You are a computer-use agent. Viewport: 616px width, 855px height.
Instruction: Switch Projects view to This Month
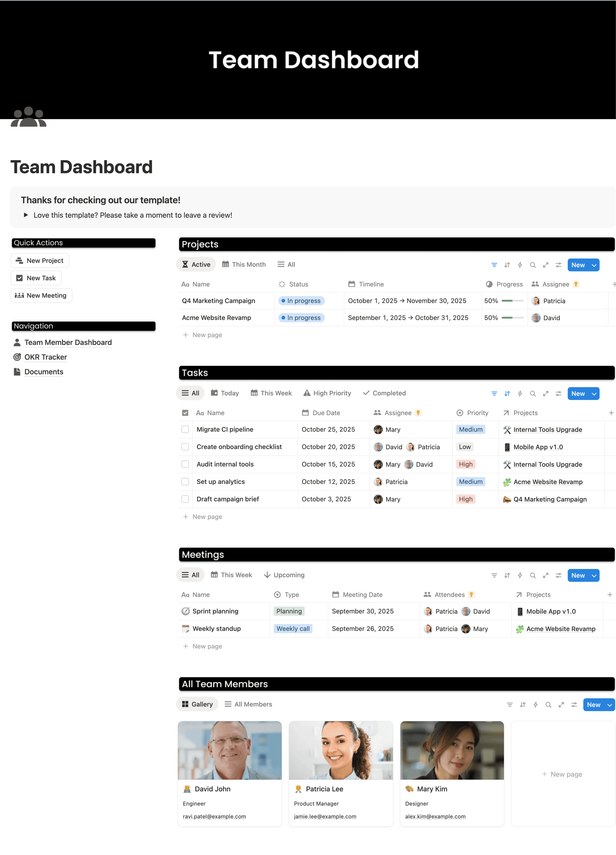click(244, 265)
